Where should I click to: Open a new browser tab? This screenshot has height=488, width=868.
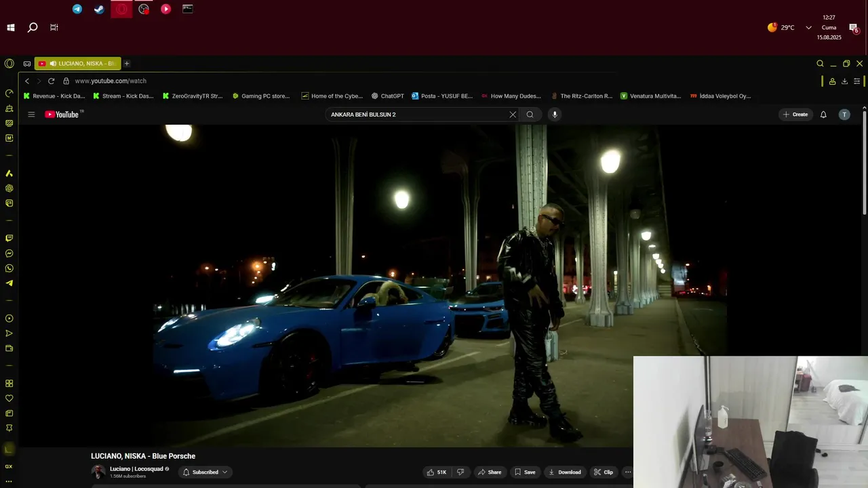tap(127, 64)
